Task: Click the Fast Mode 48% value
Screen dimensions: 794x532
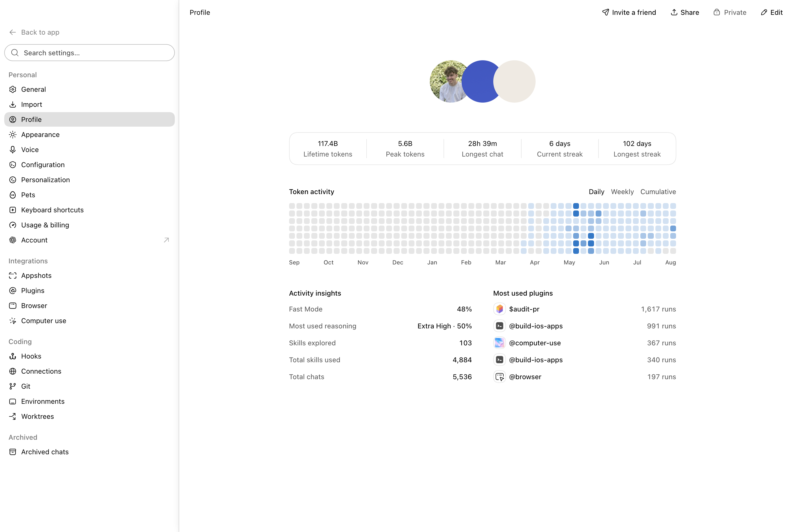Action: pos(464,309)
